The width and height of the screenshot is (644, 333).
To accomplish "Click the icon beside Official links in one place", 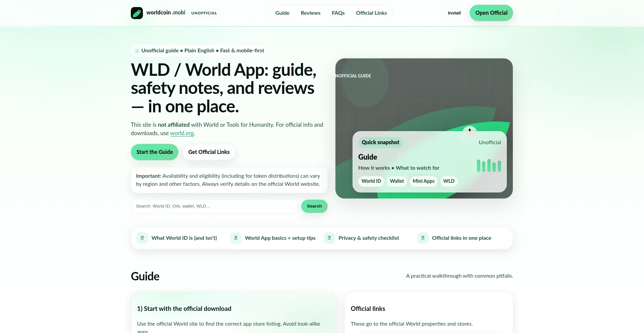I will [423, 238].
